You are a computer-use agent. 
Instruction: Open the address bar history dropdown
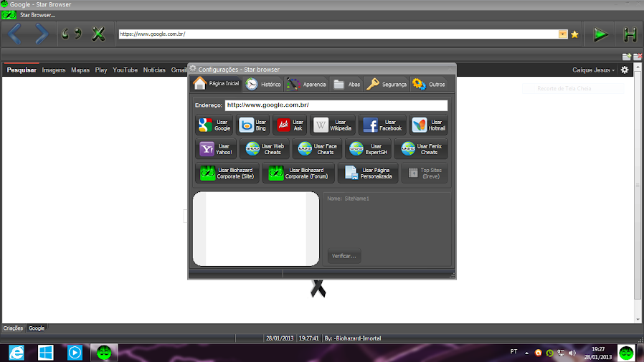tap(563, 34)
